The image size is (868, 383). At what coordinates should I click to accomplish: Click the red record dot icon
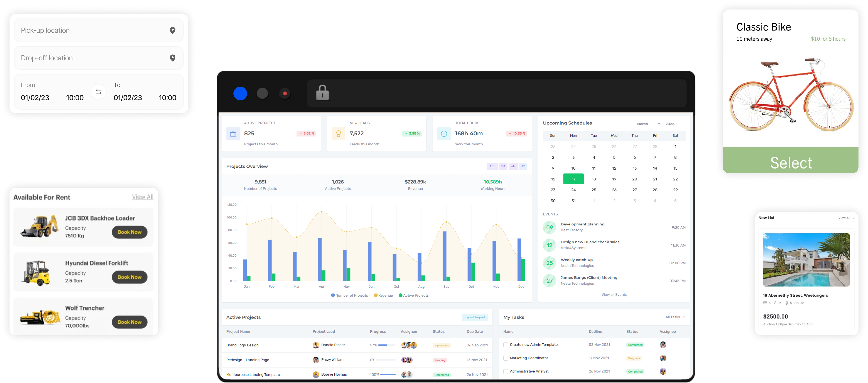[285, 93]
